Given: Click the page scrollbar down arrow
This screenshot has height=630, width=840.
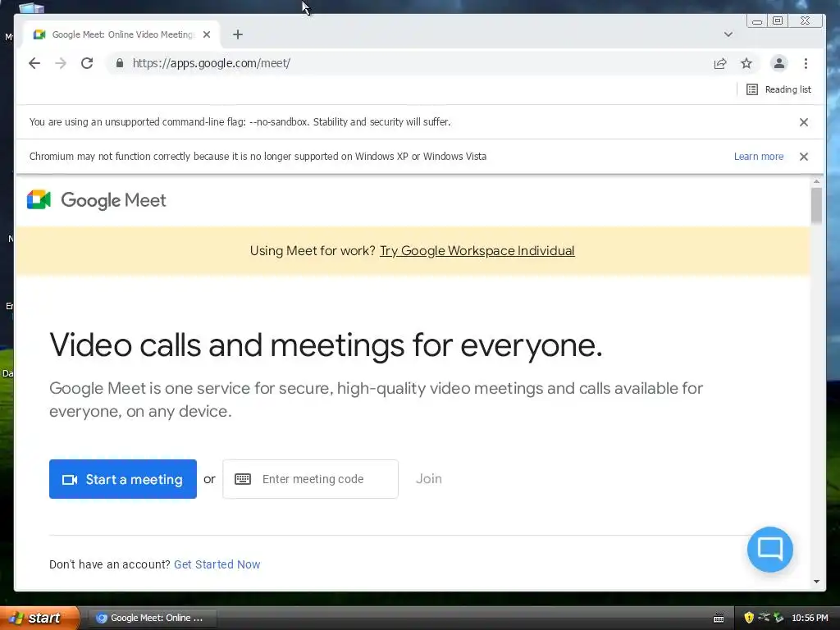Looking at the screenshot, I should tap(816, 582).
